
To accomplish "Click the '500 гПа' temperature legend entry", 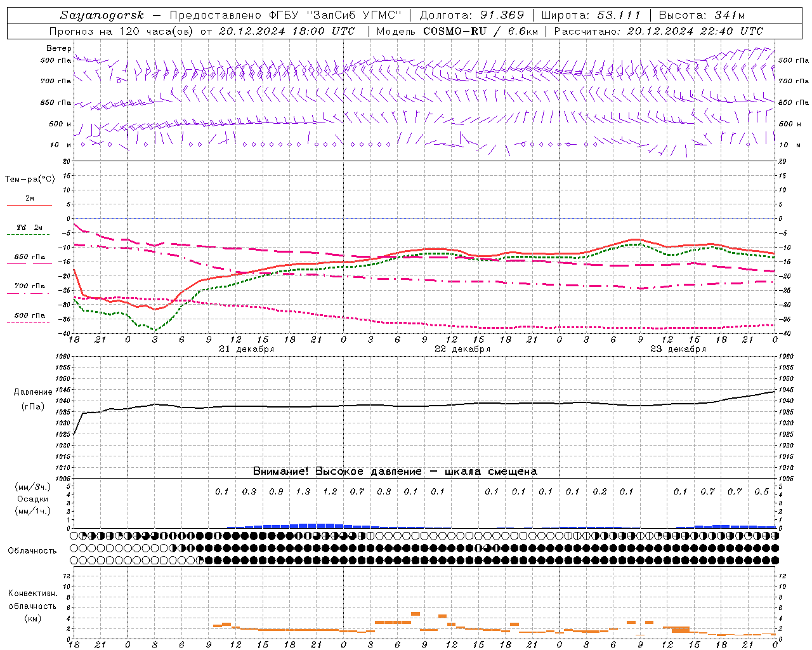I will tap(30, 315).
